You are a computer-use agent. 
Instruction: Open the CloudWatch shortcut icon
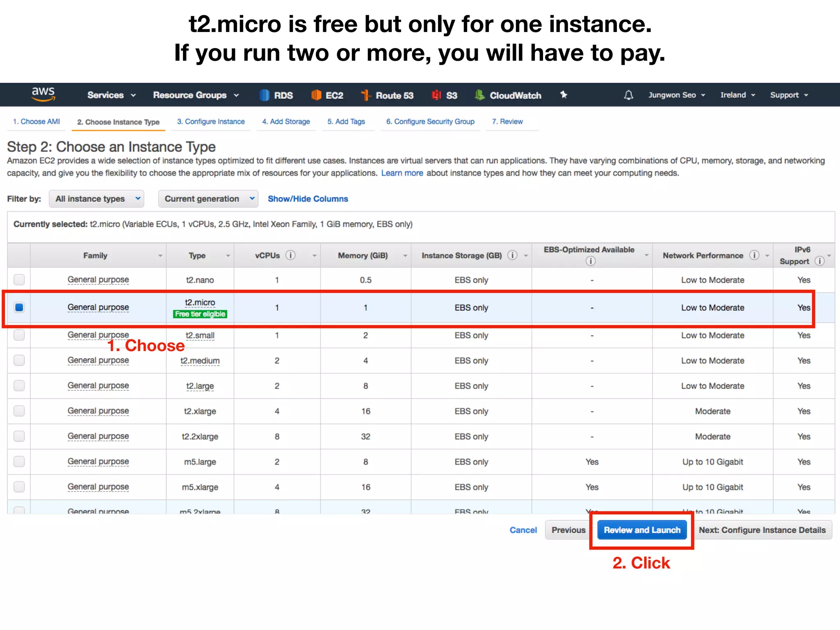click(479, 95)
